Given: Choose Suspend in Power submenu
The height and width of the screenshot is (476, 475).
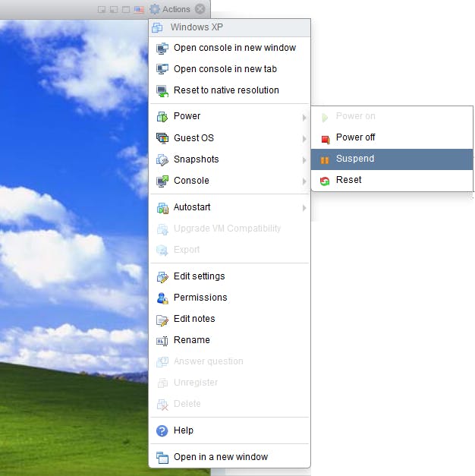Looking at the screenshot, I should click(392, 159).
